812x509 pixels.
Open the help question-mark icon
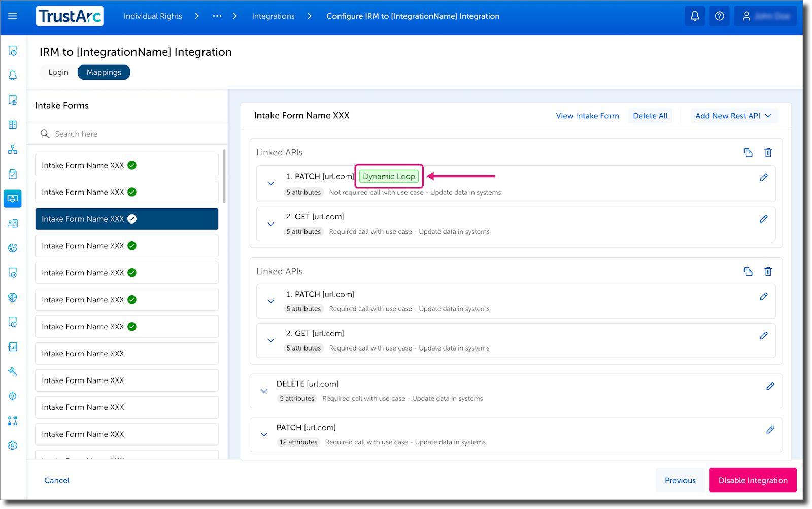click(719, 16)
